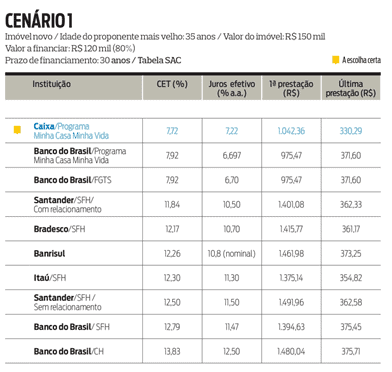This screenshot has width=392, height=372.
Task: Select the Banco do Brasil/FGTS row label
Action: tap(72, 180)
